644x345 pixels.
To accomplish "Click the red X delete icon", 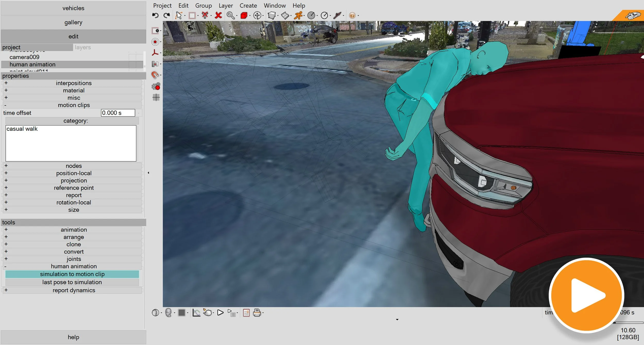I will (x=218, y=15).
